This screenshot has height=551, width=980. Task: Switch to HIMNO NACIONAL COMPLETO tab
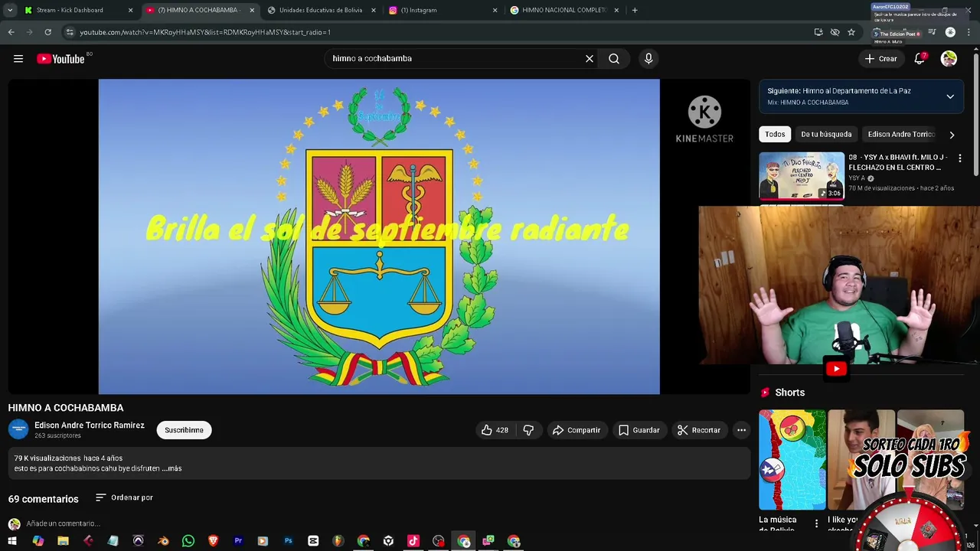point(563,10)
